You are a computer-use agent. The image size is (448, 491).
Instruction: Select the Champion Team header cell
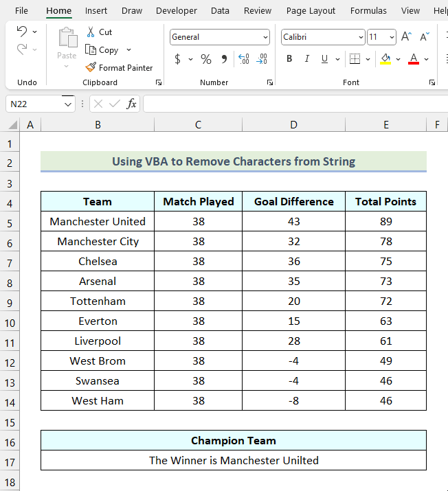click(x=234, y=440)
